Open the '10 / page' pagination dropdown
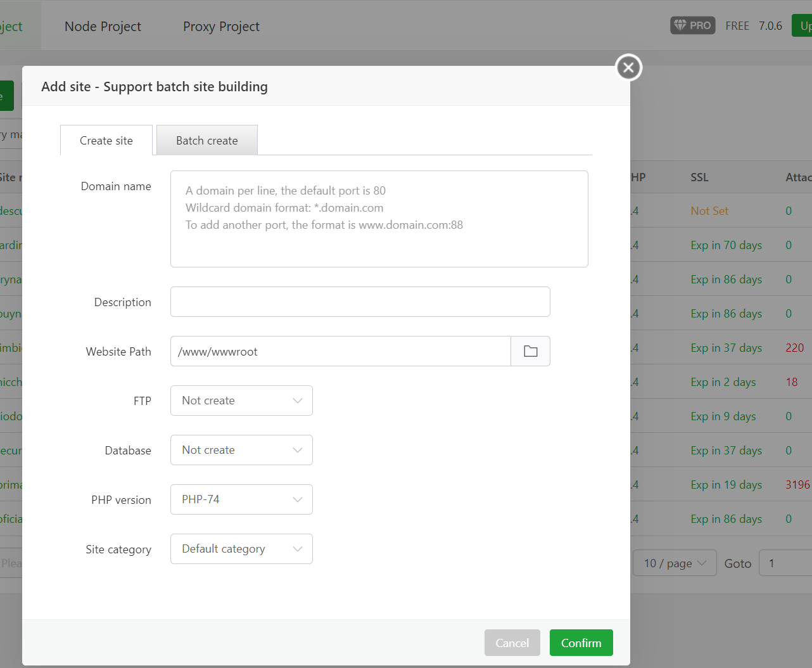The width and height of the screenshot is (812, 668). [x=674, y=562]
